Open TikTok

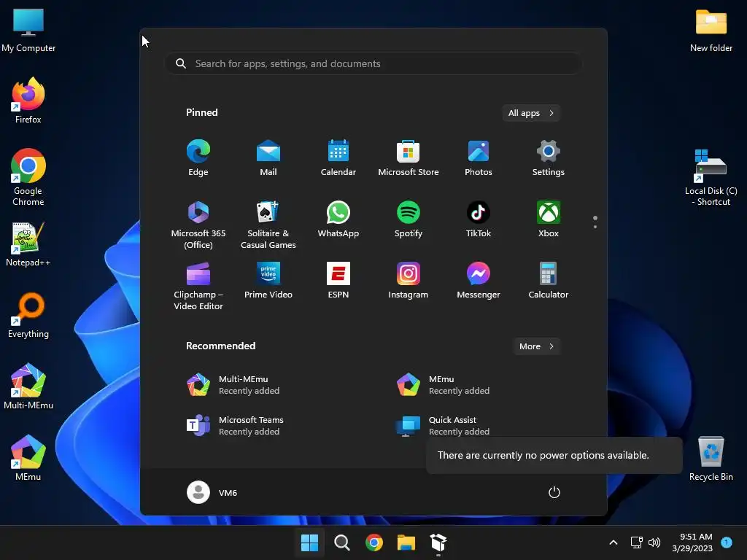479,219
